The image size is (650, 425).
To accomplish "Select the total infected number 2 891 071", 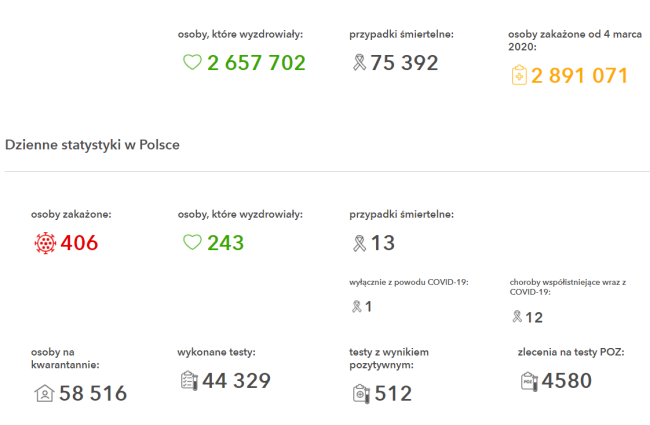I will pos(580,76).
